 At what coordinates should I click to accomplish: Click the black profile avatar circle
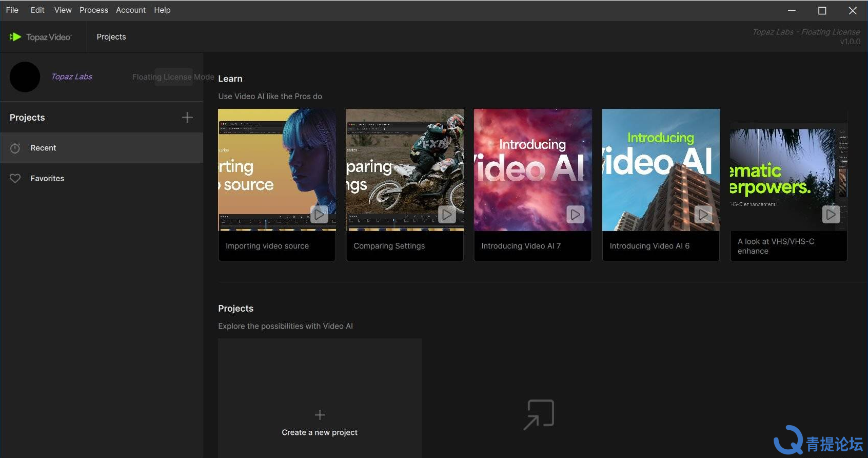coord(25,77)
